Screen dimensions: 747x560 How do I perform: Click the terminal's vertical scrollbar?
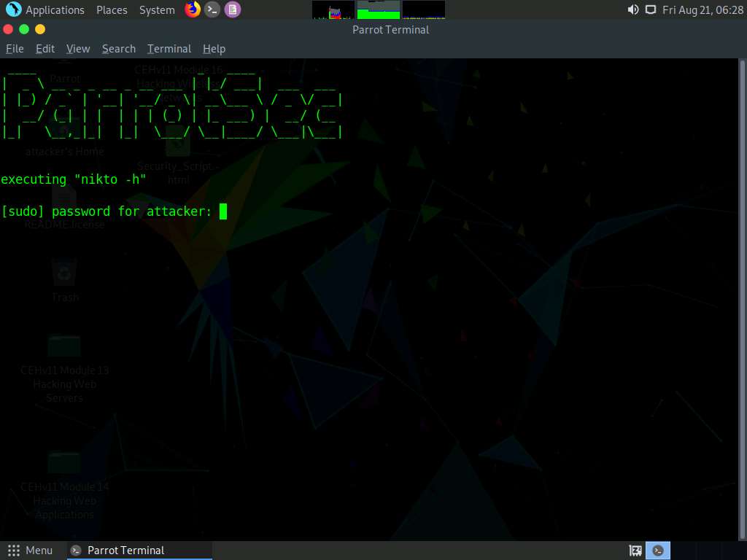click(x=742, y=300)
